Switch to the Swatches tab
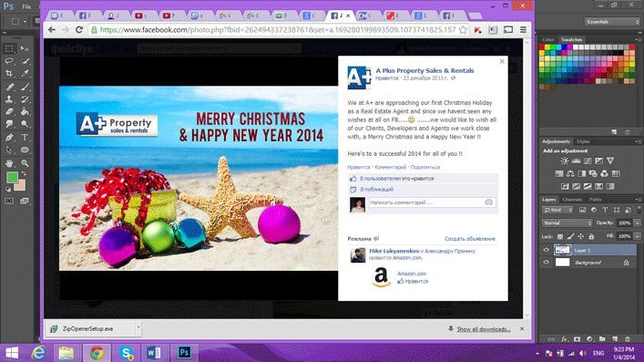The height and width of the screenshot is (362, 644). click(x=572, y=39)
